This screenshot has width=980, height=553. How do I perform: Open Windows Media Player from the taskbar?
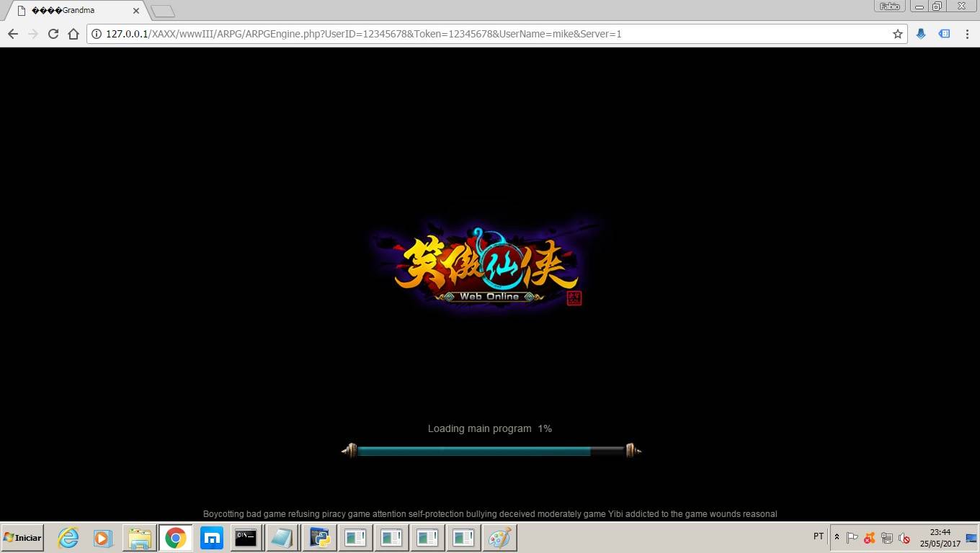click(103, 538)
